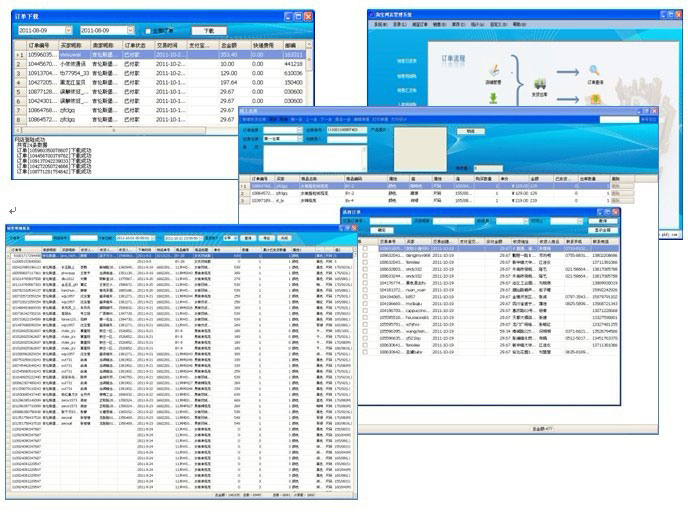This screenshot has width=688, height=518.
Task: Click the 订单状态 column header in 订单下载
Action: point(138,45)
